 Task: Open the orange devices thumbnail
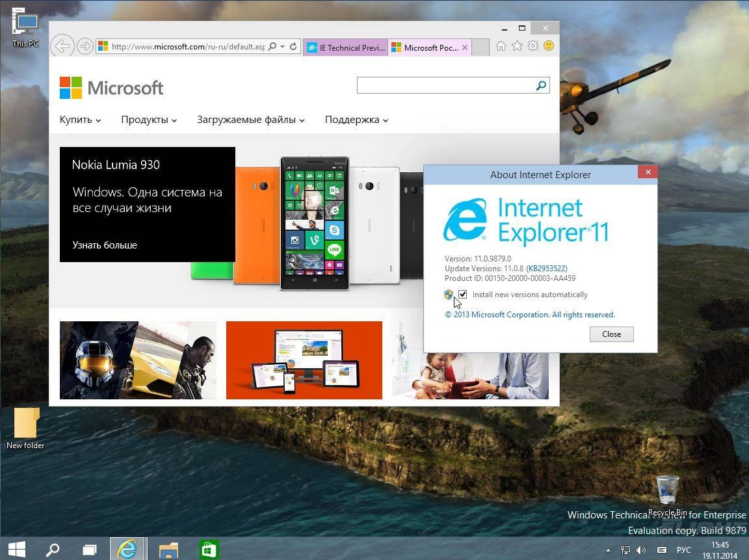point(304,360)
